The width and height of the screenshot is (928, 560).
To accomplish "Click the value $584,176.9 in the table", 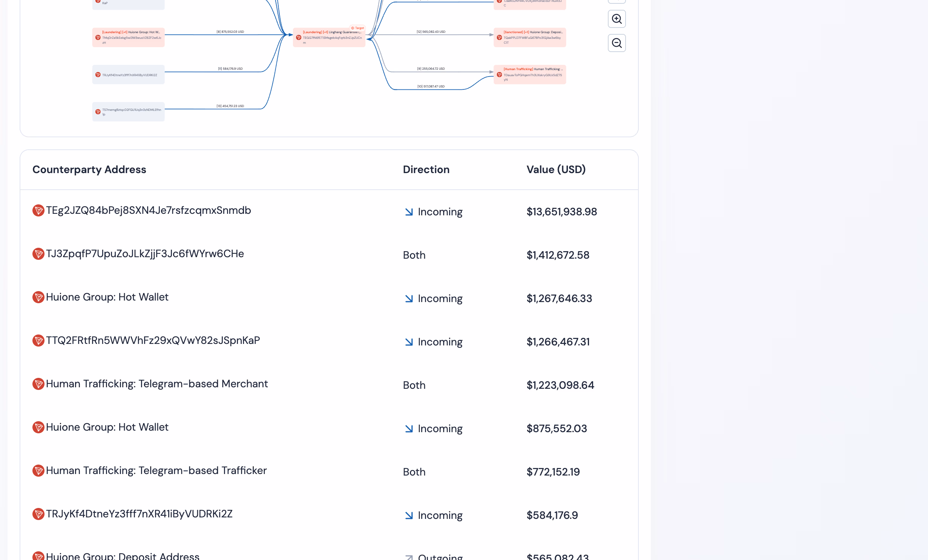I will (552, 516).
